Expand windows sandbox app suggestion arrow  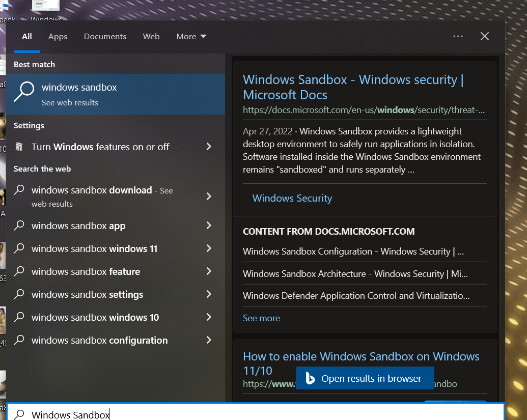coord(209,225)
